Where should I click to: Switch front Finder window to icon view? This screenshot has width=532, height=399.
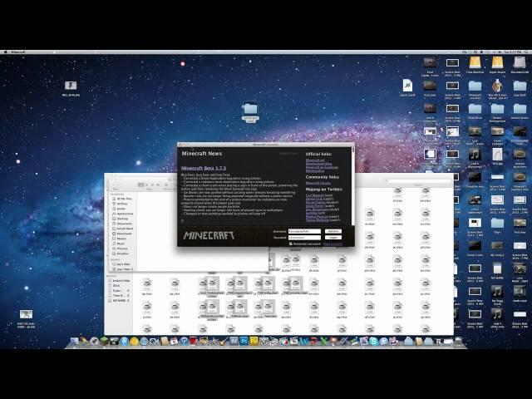coord(140,185)
